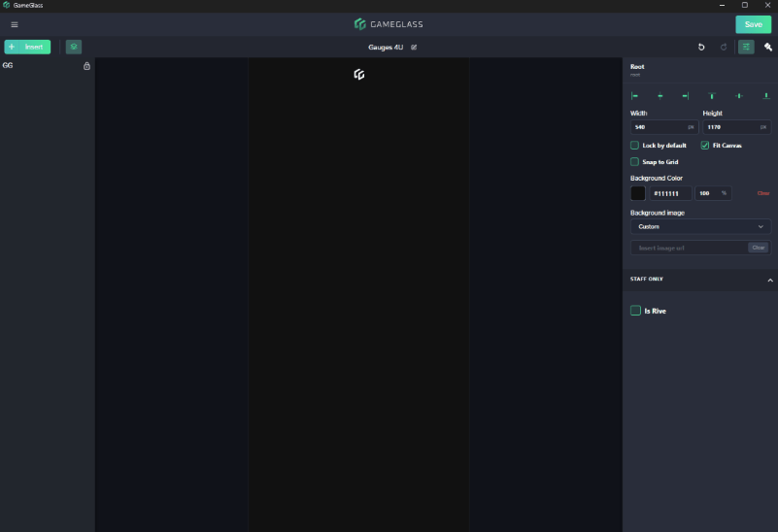Open the background color swatch
This screenshot has height=532, width=778.
(637, 193)
